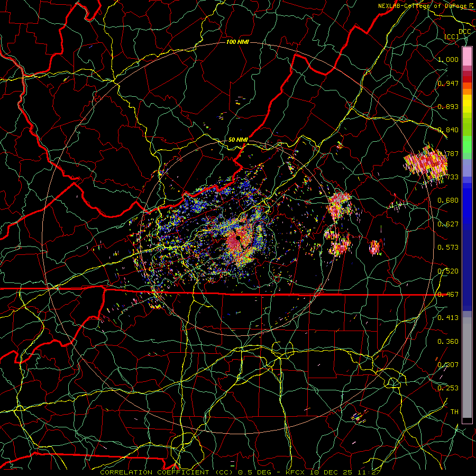Screen dimensions: 476x476
Task: Click the 0.893 scale value
Action: coord(448,106)
